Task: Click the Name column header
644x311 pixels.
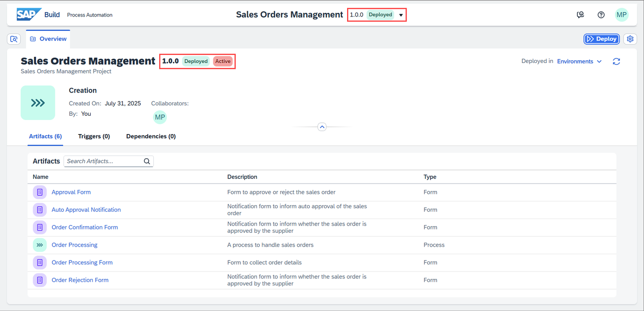Action: pyautogui.click(x=40, y=177)
